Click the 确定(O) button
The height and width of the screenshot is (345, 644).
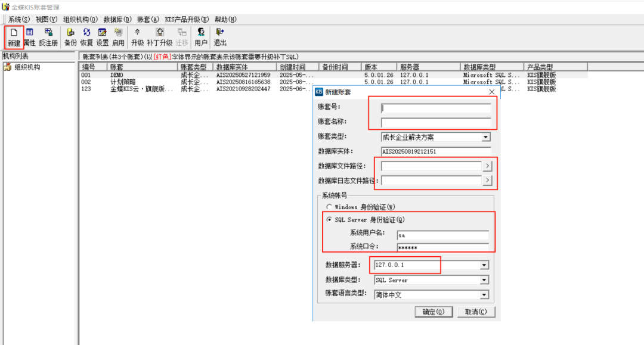[x=434, y=312]
